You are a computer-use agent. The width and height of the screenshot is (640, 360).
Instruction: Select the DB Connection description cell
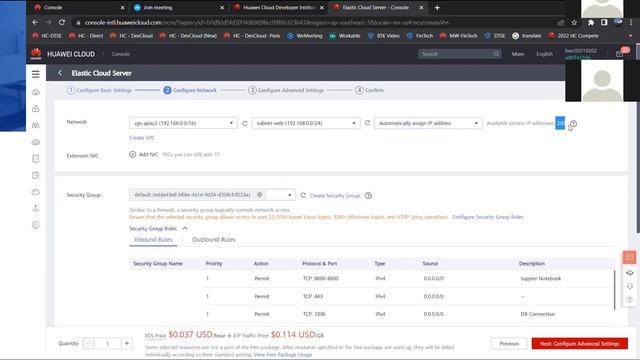pyautogui.click(x=537, y=314)
